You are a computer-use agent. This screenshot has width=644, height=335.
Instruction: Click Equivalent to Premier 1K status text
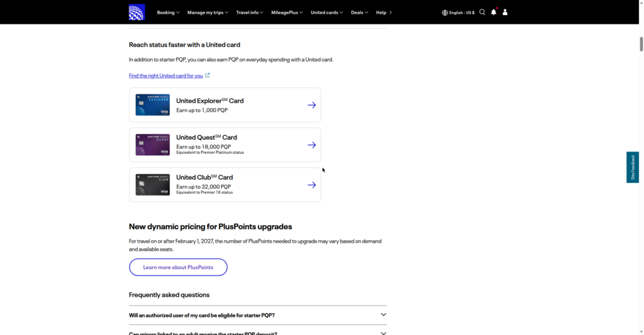coord(204,192)
